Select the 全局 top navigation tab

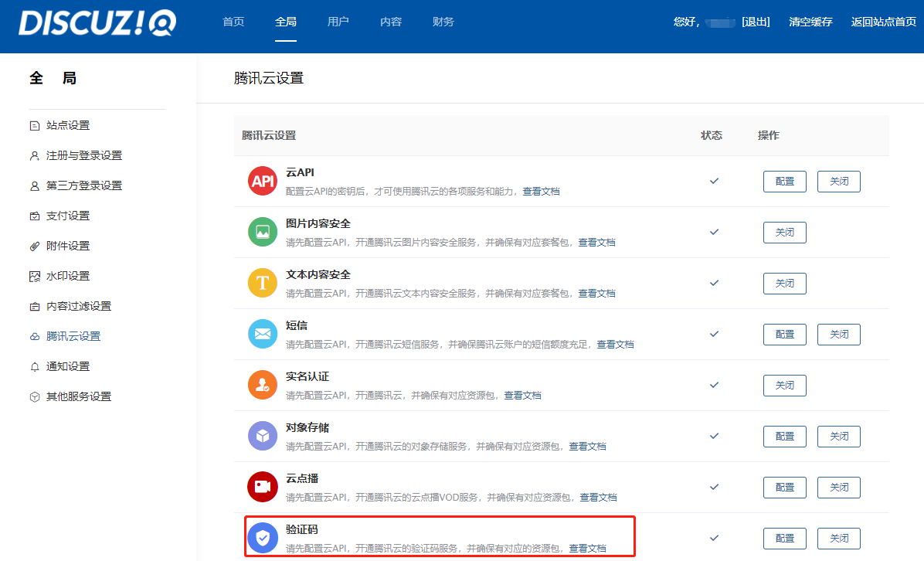point(286,22)
